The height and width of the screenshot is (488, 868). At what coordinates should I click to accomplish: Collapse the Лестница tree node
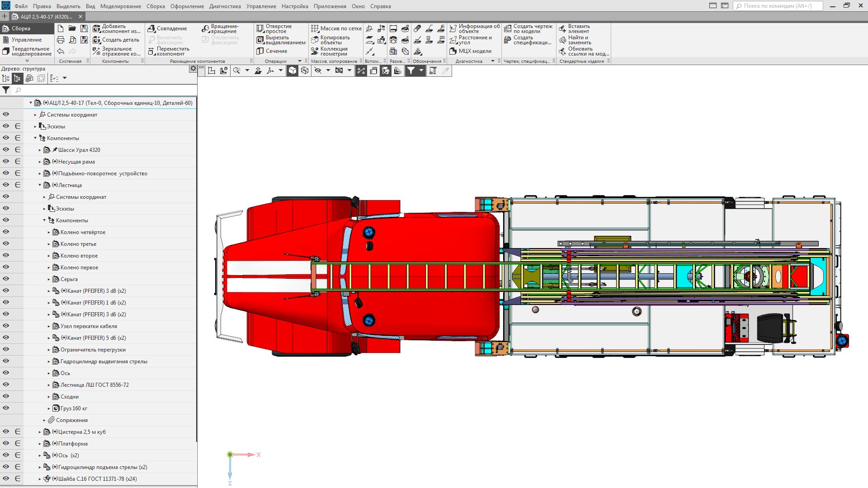[x=40, y=185]
